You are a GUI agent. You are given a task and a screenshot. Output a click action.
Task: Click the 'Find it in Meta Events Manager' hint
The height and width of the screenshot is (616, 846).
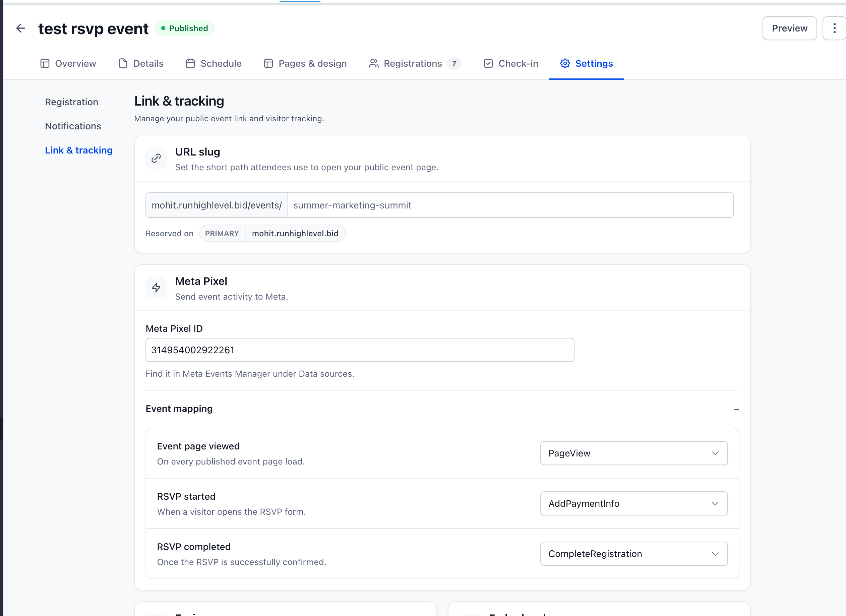(x=250, y=374)
